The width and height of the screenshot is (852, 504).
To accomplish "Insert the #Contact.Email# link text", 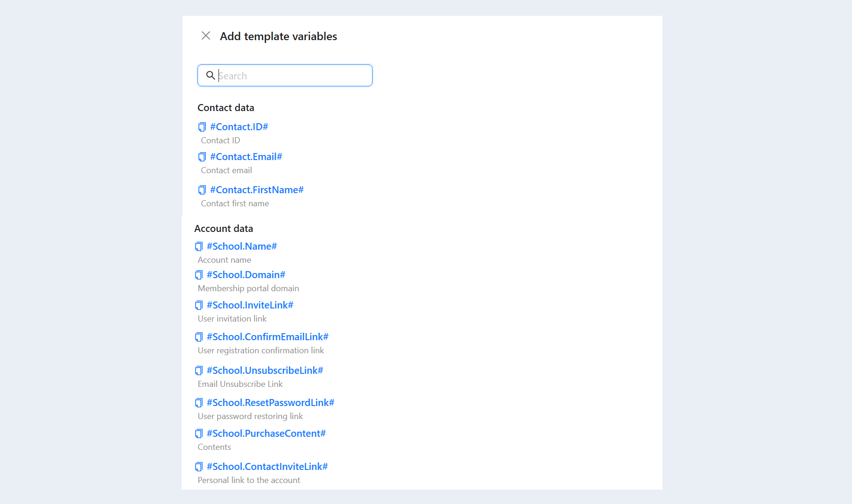I will tap(246, 157).
